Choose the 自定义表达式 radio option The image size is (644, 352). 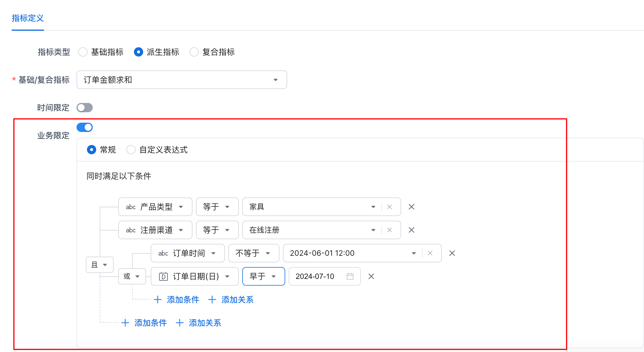pyautogui.click(x=131, y=150)
